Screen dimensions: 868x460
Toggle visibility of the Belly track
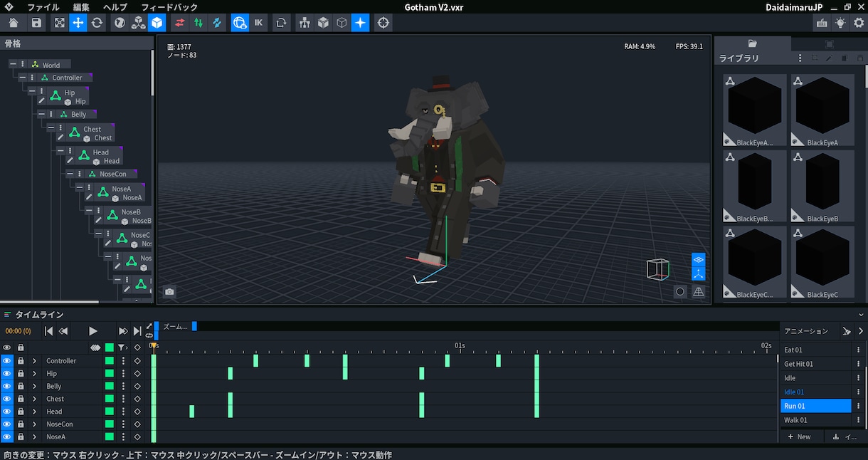(7, 387)
